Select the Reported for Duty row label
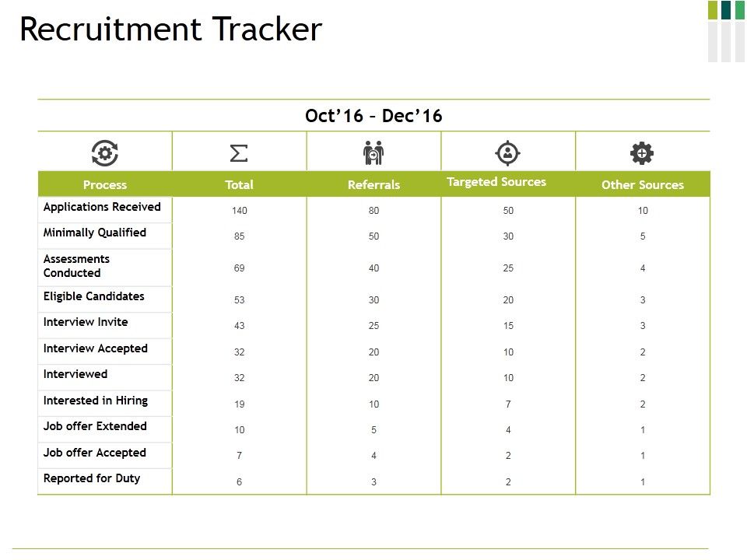The height and width of the screenshot is (560, 747). click(92, 478)
